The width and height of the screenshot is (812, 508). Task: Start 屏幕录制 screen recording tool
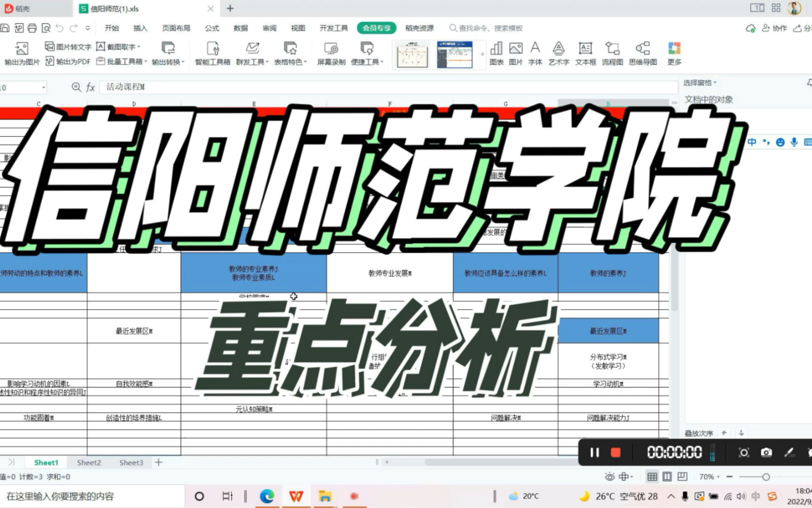click(x=331, y=53)
